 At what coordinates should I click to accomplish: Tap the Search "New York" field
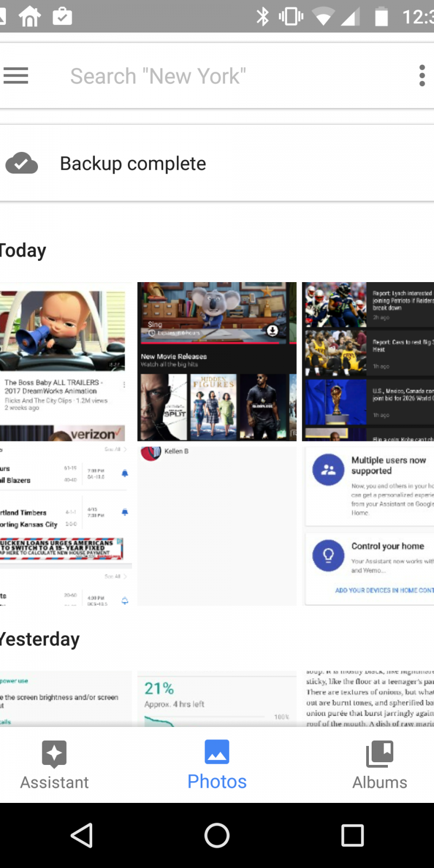tap(217, 76)
